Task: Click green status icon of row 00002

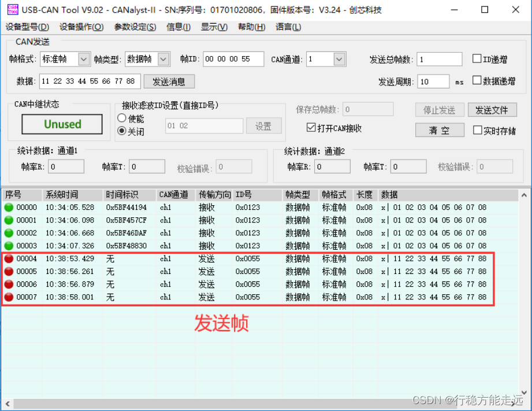Action: click(9, 233)
